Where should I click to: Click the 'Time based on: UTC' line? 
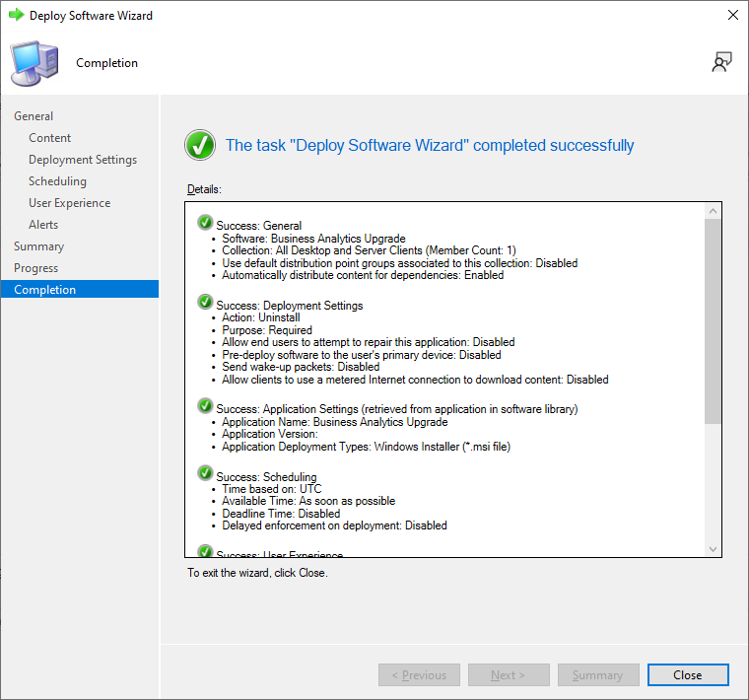coord(272,489)
